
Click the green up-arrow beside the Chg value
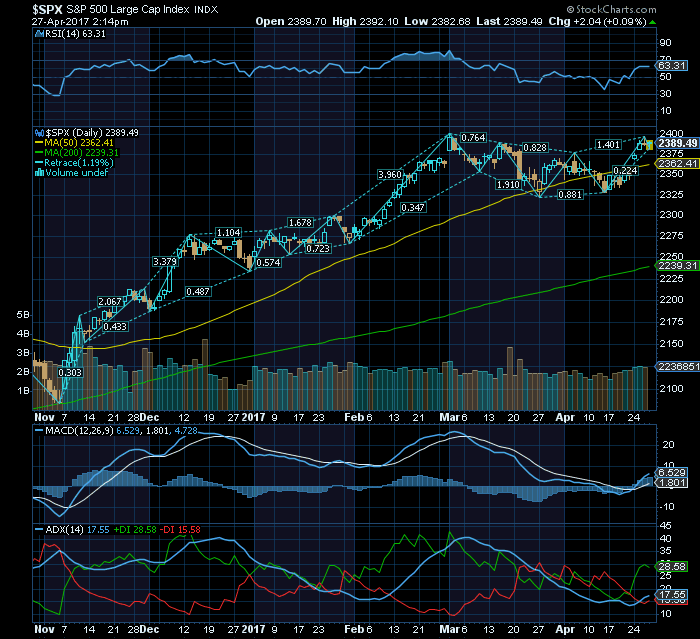coord(652,22)
